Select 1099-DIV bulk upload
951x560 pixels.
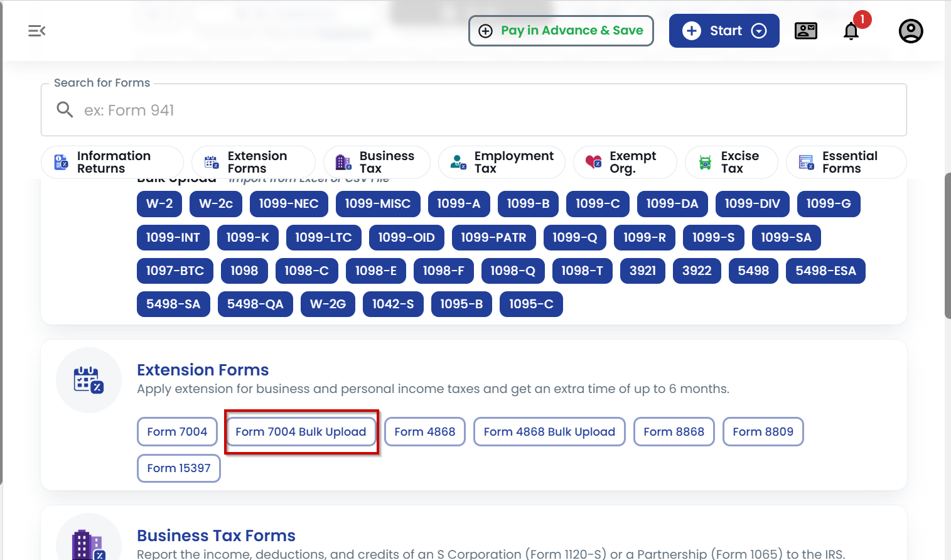pyautogui.click(x=752, y=203)
